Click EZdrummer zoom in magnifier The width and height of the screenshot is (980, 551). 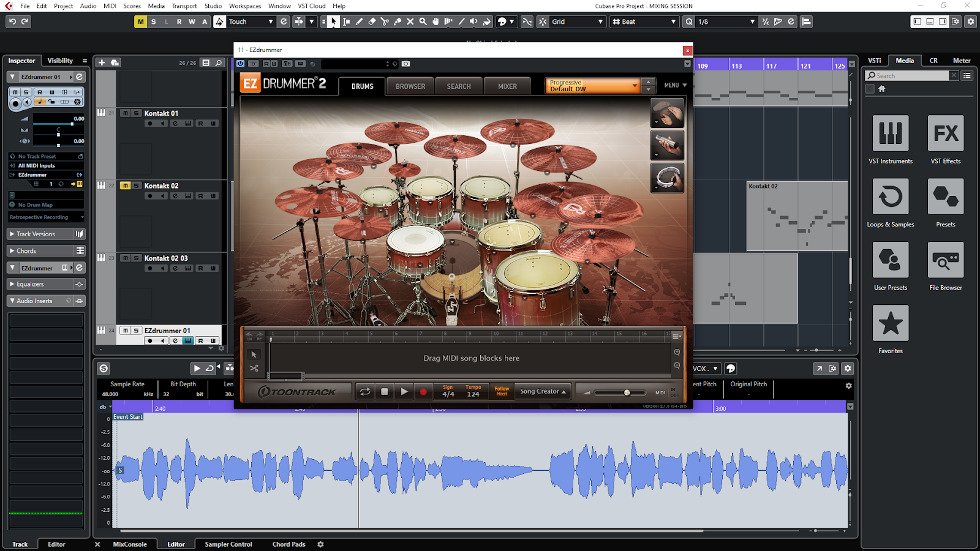(x=677, y=352)
